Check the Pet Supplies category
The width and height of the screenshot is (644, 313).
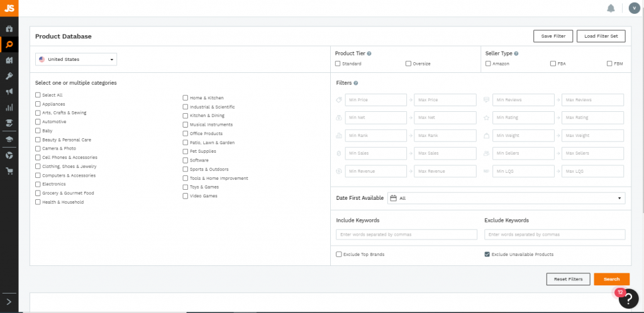186,151
